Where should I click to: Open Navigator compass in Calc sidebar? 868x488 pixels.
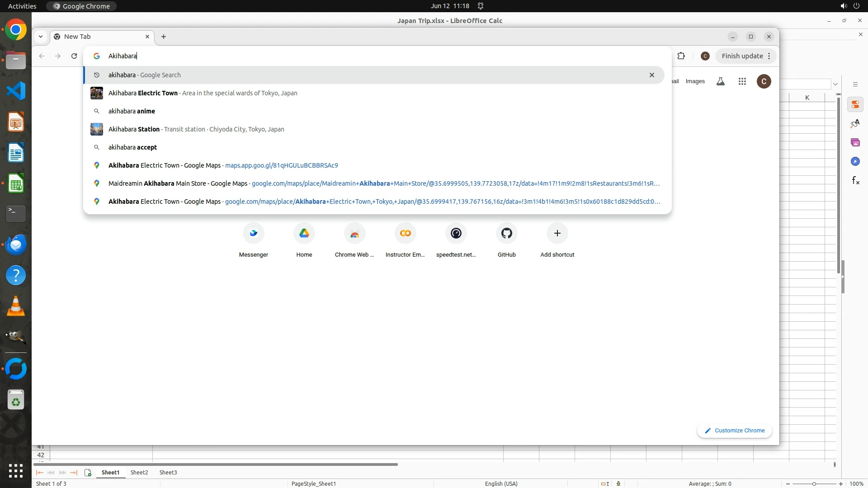point(855,162)
